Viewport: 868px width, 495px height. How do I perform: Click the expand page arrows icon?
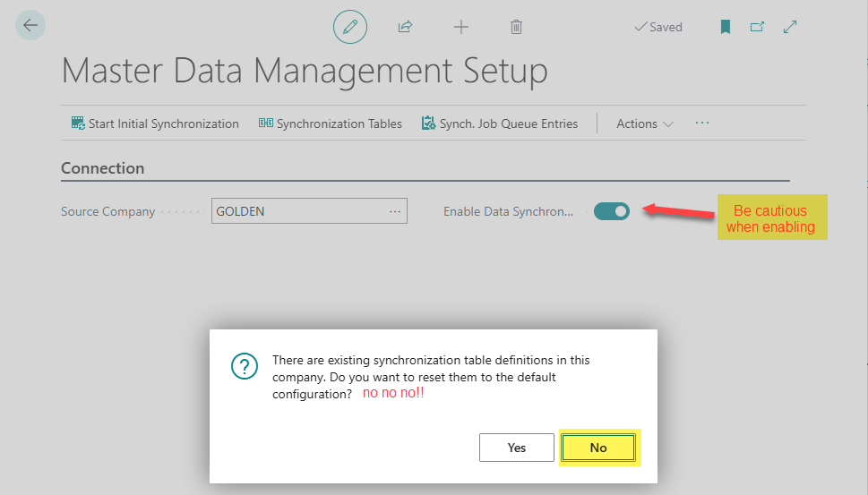[790, 27]
